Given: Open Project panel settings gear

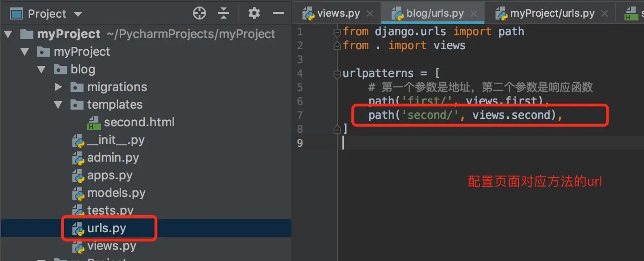Looking at the screenshot, I should click(x=254, y=13).
